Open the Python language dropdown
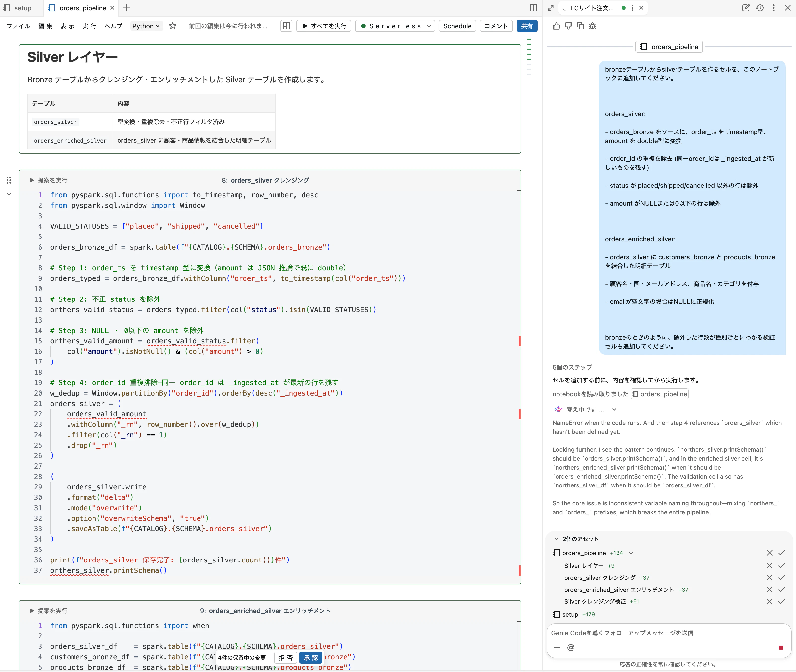 pos(146,26)
